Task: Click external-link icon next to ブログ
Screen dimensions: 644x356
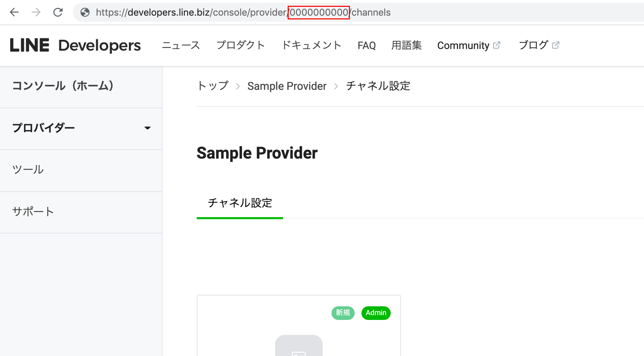Action: (556, 45)
